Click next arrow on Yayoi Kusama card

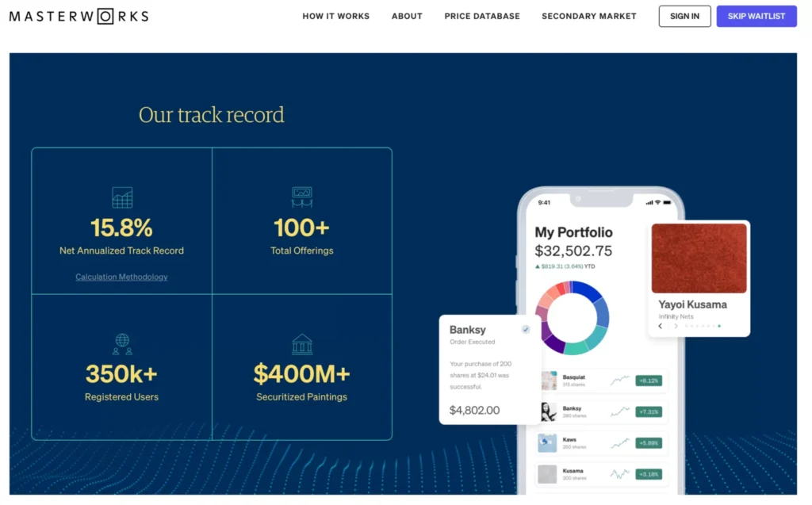point(676,327)
